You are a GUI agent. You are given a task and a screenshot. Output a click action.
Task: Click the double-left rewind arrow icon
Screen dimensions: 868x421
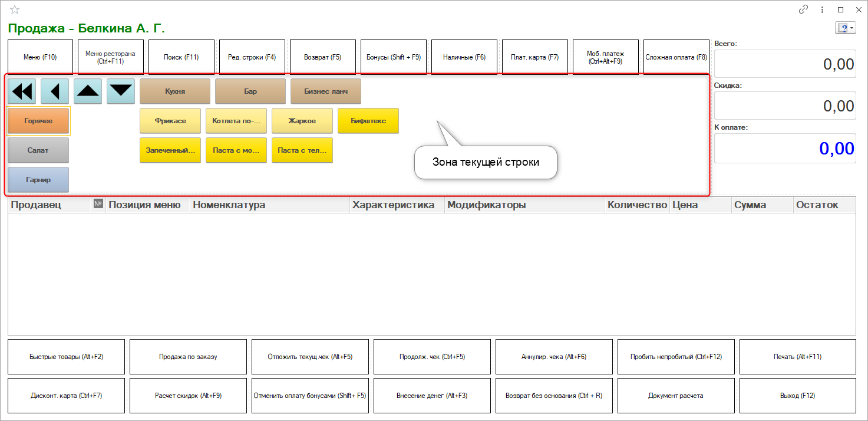pyautogui.click(x=22, y=91)
